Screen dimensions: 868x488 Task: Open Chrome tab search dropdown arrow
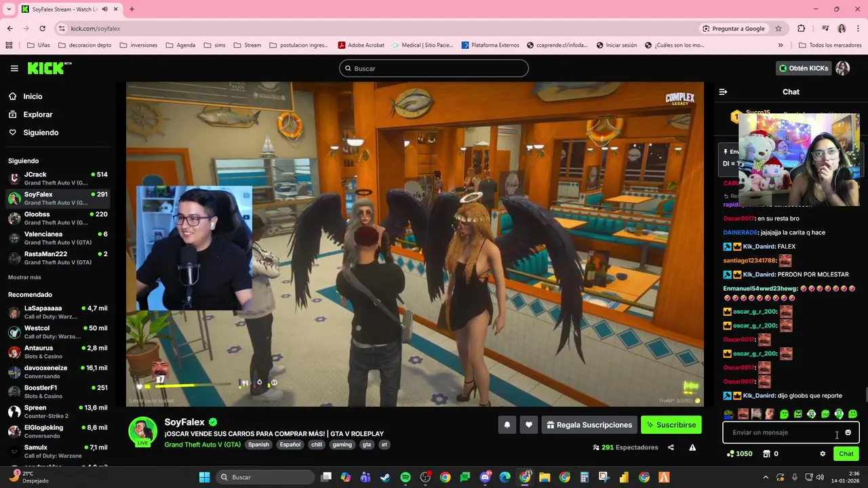coord(9,9)
